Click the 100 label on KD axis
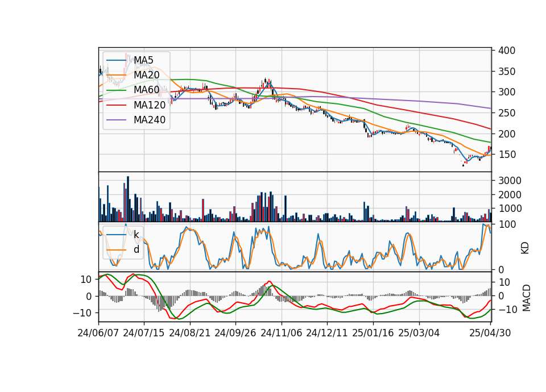 [x=507, y=224]
